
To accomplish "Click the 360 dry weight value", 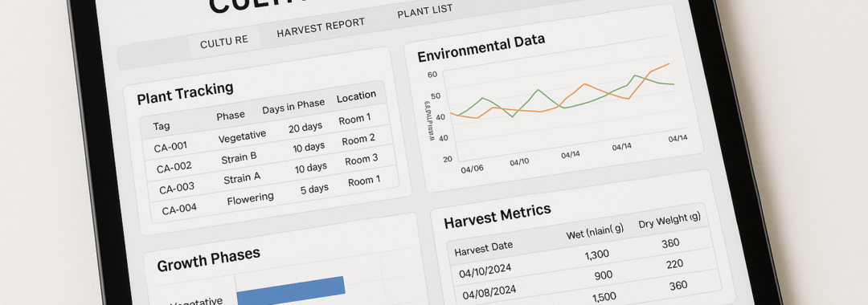I will click(678, 286).
